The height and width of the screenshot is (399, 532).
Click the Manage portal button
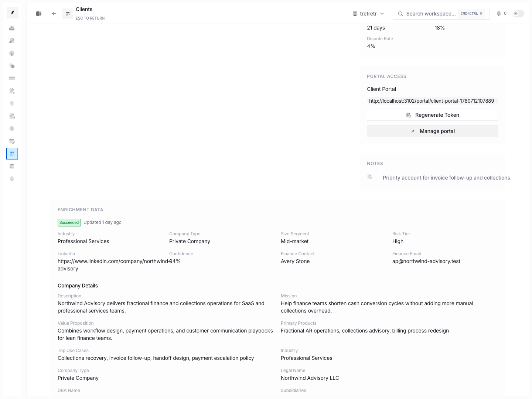[x=432, y=131]
